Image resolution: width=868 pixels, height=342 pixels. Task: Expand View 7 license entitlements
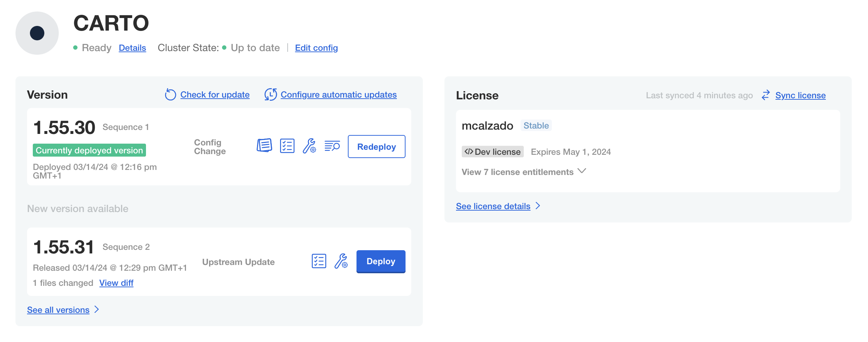click(x=523, y=172)
